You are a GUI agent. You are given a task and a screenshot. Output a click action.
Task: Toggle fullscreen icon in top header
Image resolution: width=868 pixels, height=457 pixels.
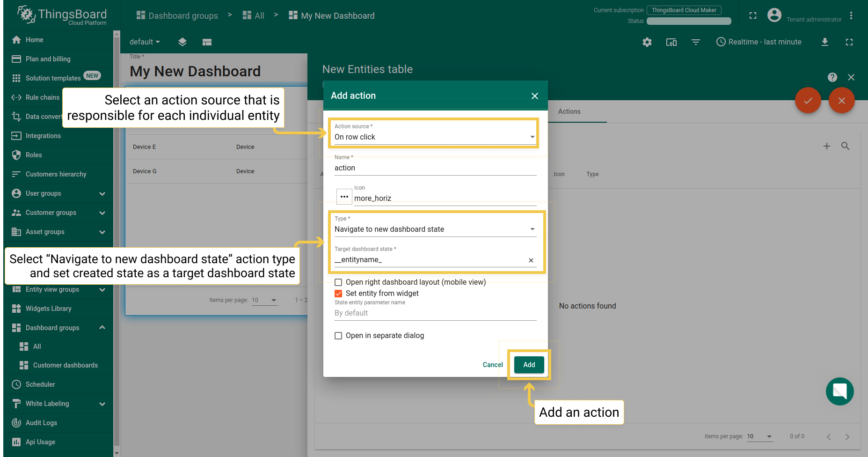(x=753, y=15)
